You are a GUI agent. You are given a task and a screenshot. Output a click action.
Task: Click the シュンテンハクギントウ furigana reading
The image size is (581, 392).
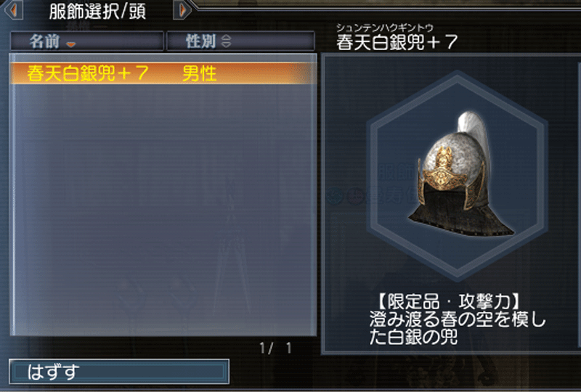click(x=385, y=28)
